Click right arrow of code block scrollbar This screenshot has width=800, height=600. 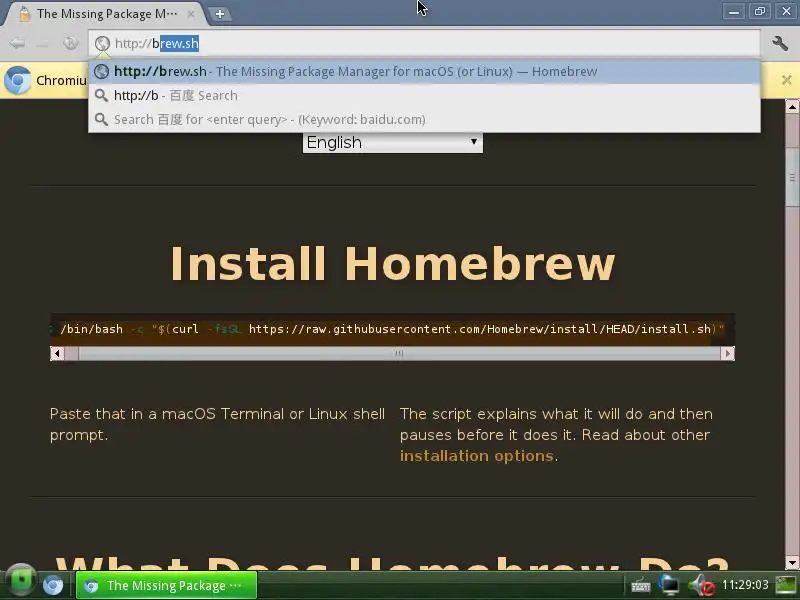(x=728, y=353)
